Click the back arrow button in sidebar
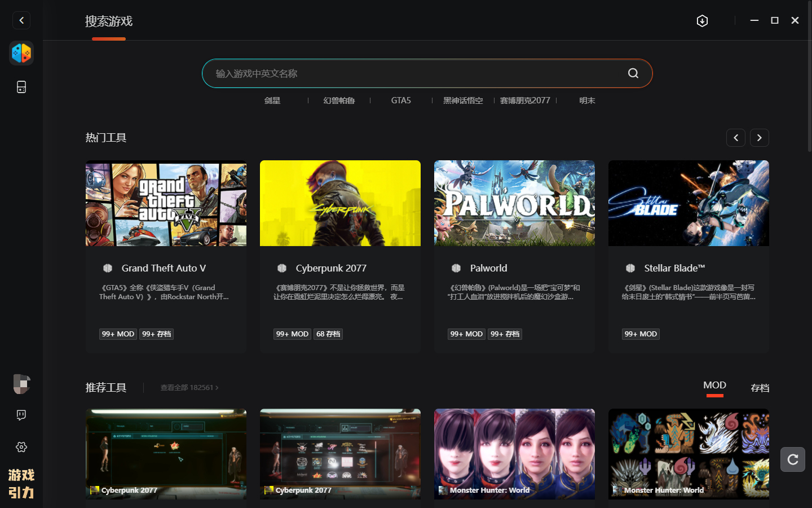Viewport: 812px width, 508px height. click(x=21, y=20)
